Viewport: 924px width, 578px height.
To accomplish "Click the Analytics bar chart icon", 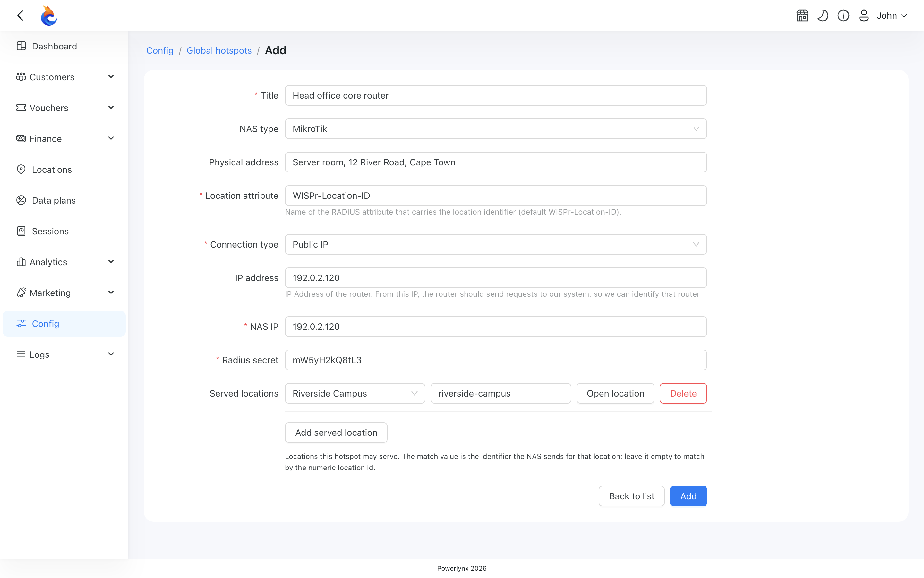I will (21, 262).
